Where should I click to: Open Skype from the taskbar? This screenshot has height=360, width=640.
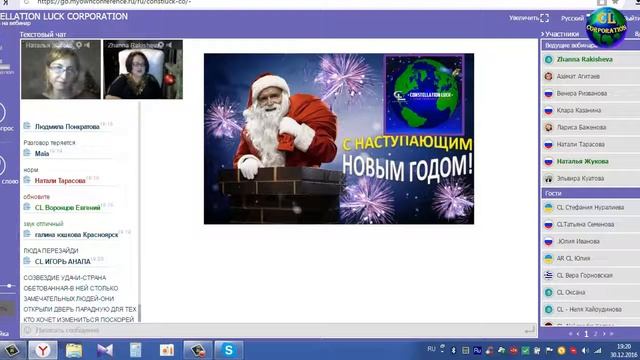229,350
